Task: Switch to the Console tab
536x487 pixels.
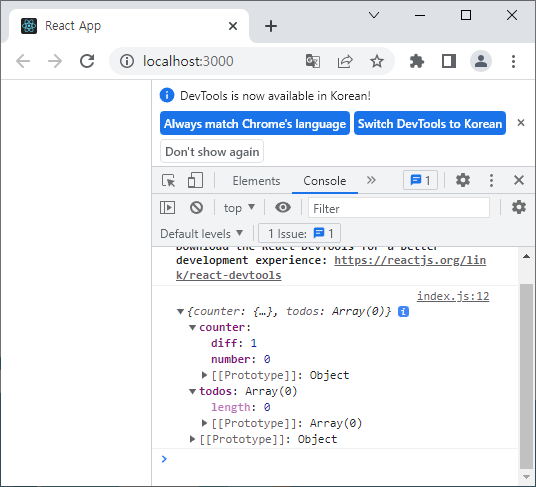Action: [x=325, y=181]
